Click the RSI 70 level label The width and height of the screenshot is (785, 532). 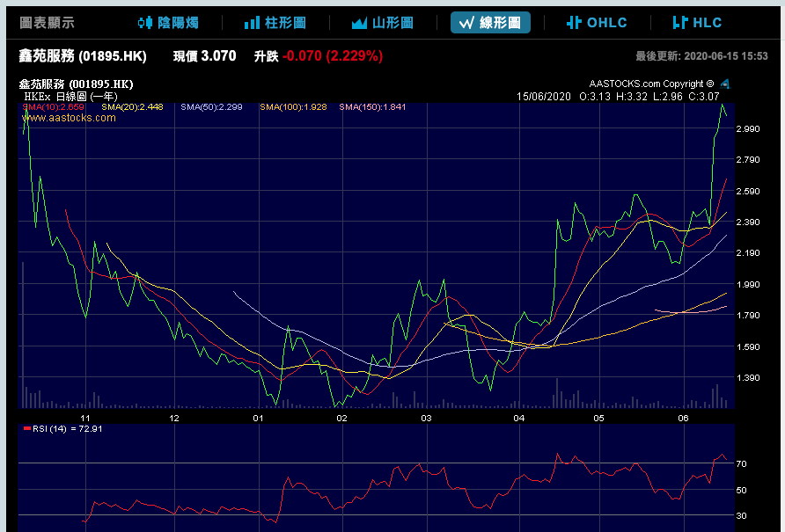[x=742, y=464]
